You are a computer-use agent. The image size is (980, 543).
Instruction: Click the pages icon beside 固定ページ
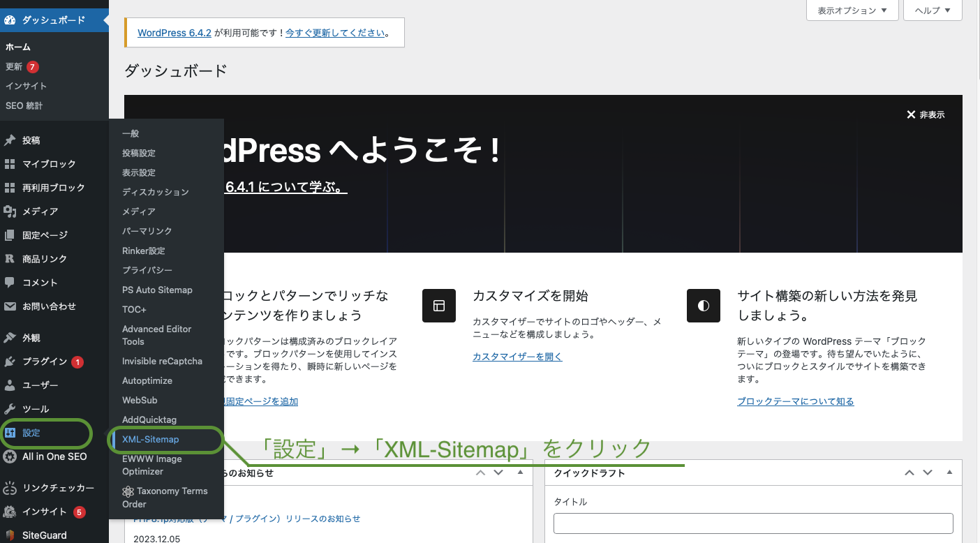click(x=10, y=235)
